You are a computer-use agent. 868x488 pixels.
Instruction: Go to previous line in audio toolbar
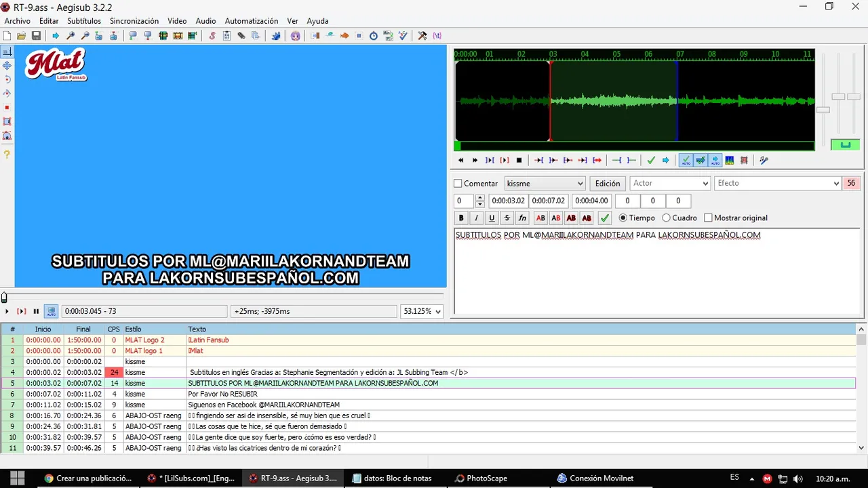461,161
